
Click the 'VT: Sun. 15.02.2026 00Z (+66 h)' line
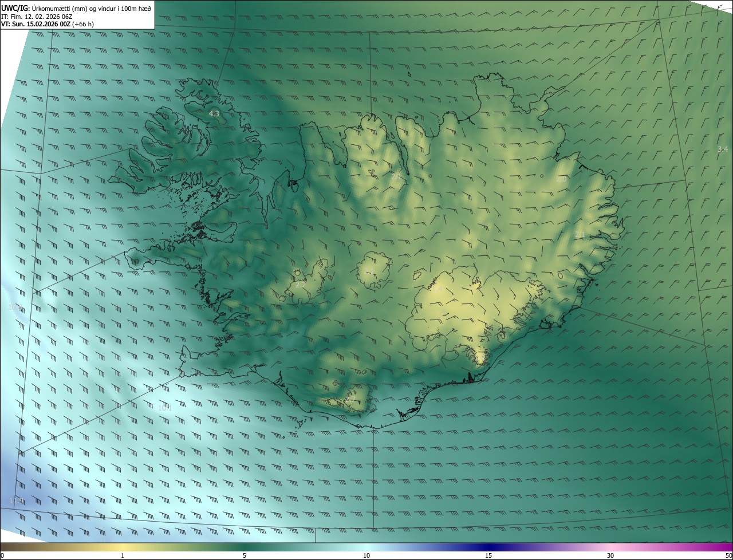pos(48,24)
